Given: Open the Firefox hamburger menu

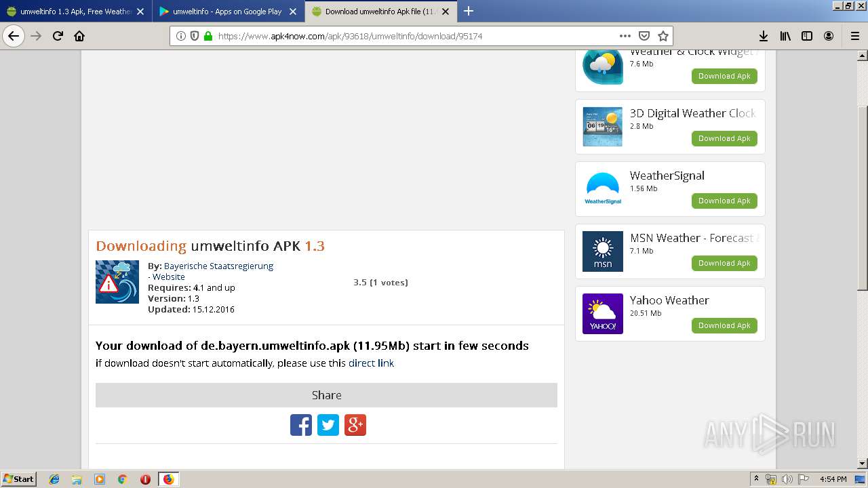Looking at the screenshot, I should tap(854, 36).
